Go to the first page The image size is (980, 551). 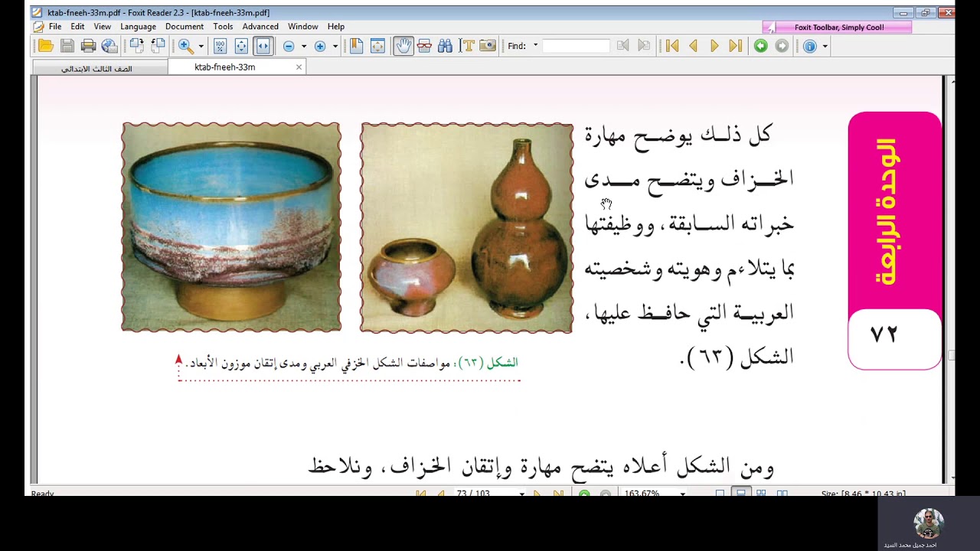(x=672, y=46)
